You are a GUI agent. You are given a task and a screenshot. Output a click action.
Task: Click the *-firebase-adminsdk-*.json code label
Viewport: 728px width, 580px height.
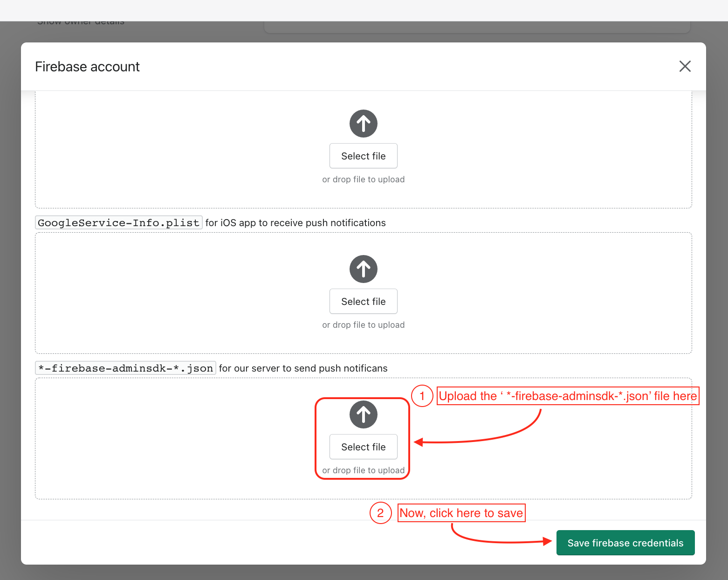125,368
